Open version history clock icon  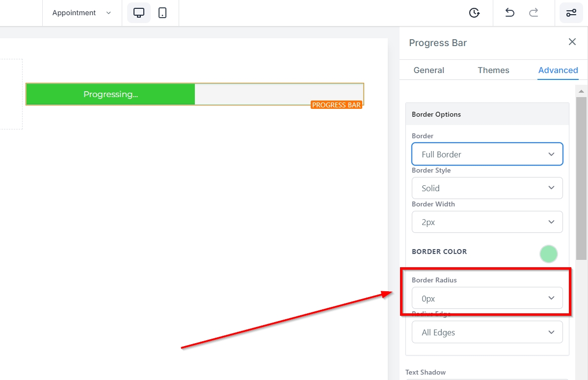[474, 13]
